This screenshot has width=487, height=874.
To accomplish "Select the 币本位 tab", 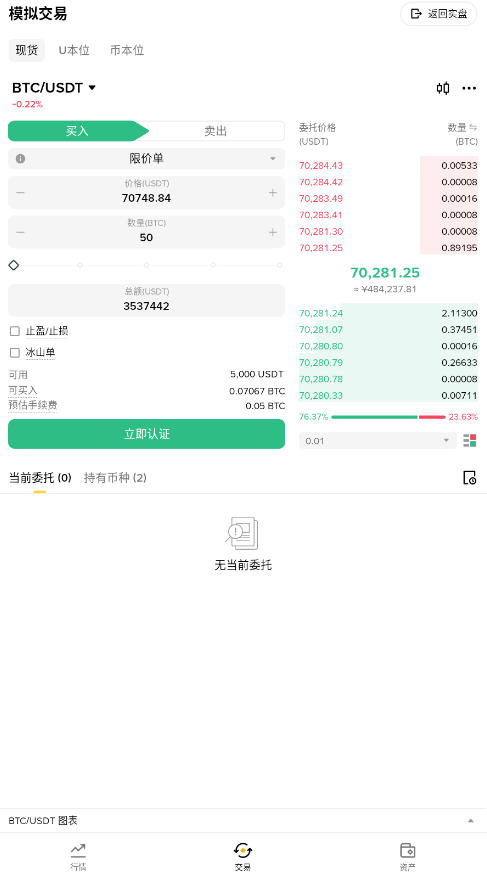I will [x=127, y=50].
